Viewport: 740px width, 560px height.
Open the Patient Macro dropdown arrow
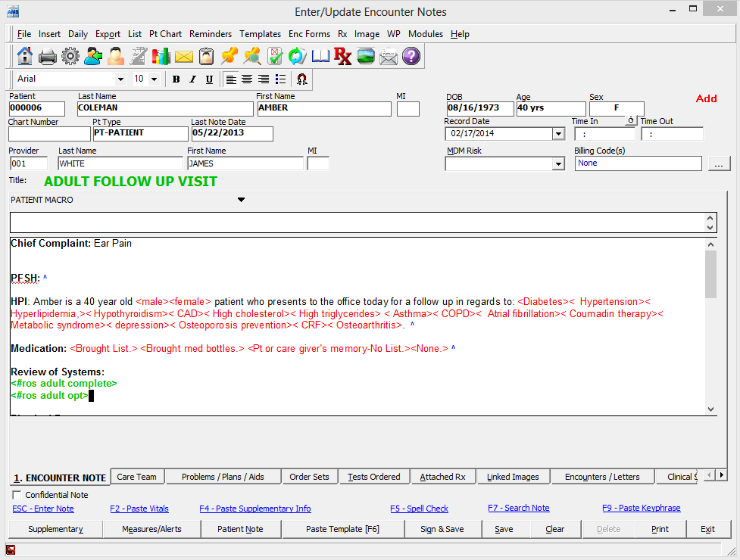[242, 200]
